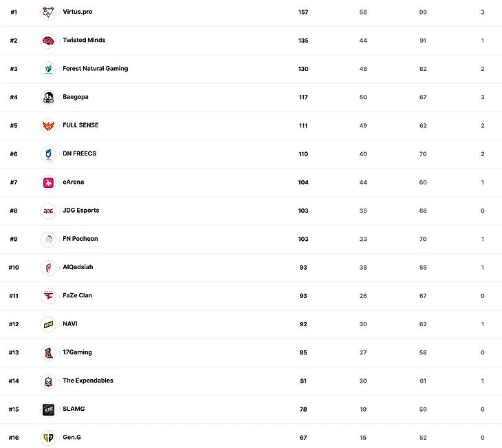Open the FN Pocheon team name link
Viewport: 502px width, 448px height.
pos(80,239)
